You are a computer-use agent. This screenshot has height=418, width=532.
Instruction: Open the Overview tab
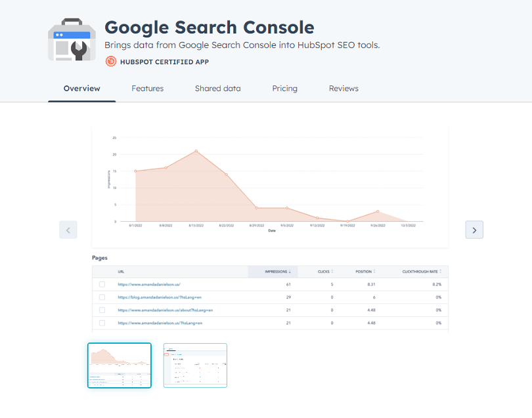pos(81,89)
